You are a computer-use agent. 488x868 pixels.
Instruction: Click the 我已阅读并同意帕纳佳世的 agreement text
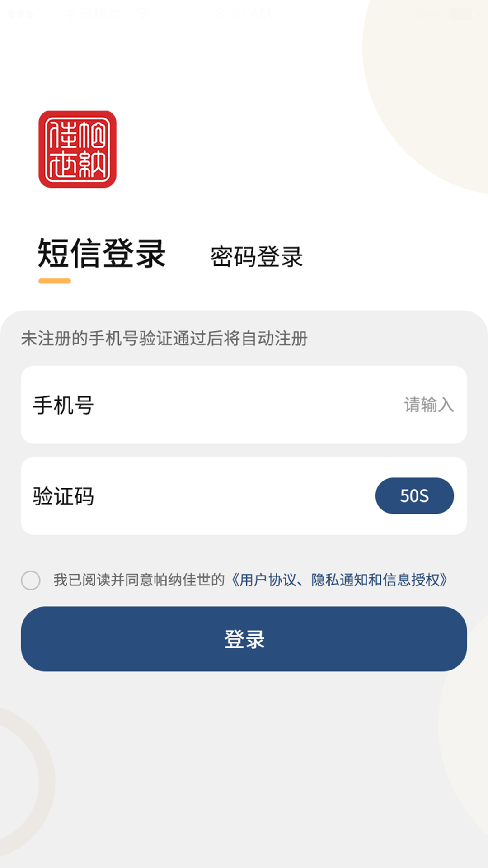point(139,580)
